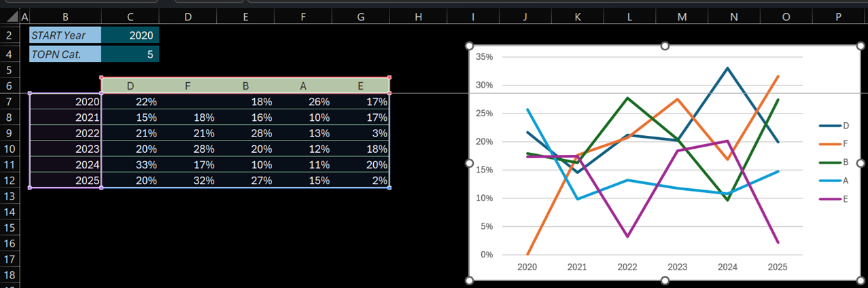Click the 15% cell in the 2021 row

click(131, 117)
